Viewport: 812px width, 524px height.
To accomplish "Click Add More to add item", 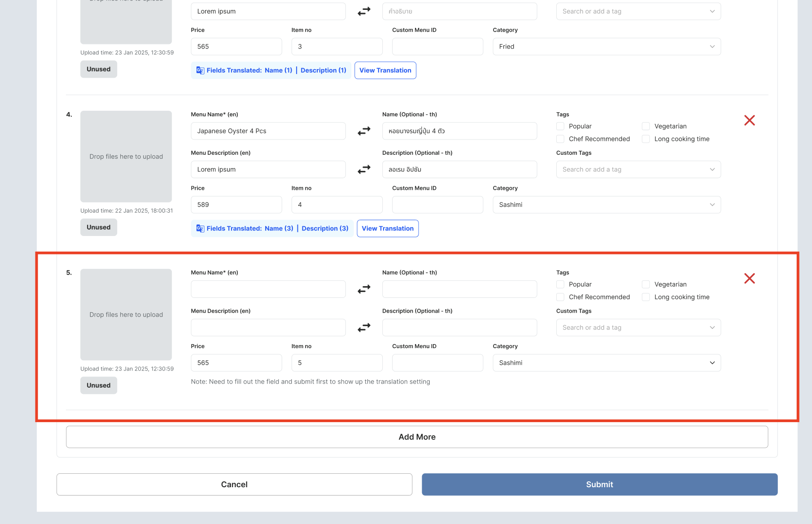I will [417, 437].
